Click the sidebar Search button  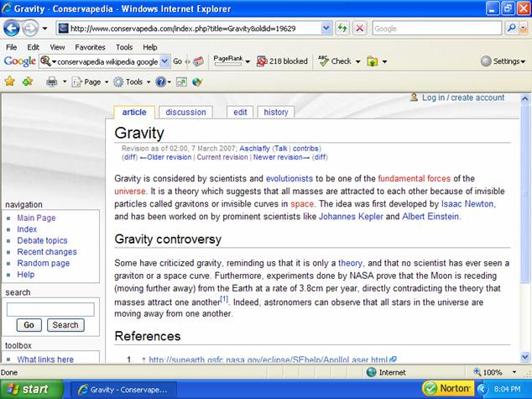coord(65,325)
